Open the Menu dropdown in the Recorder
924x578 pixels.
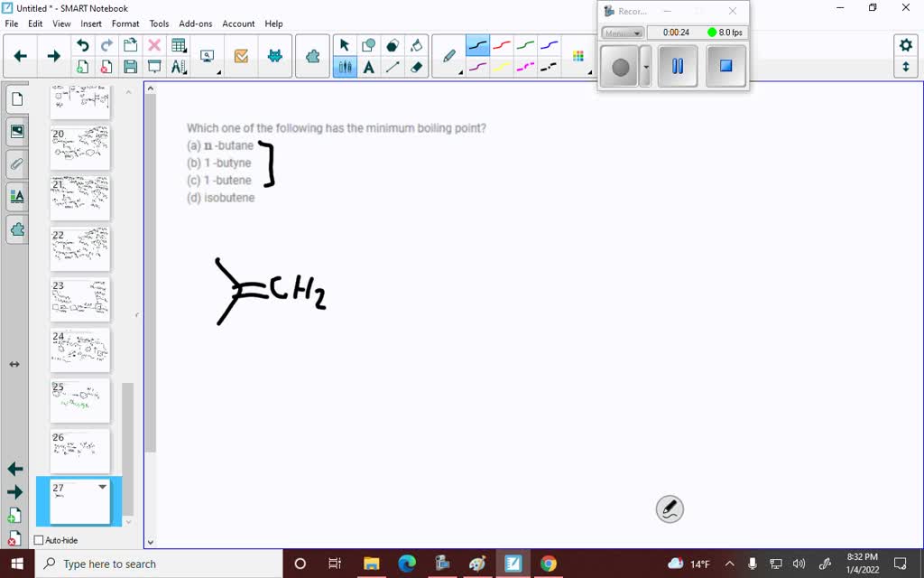pos(623,33)
